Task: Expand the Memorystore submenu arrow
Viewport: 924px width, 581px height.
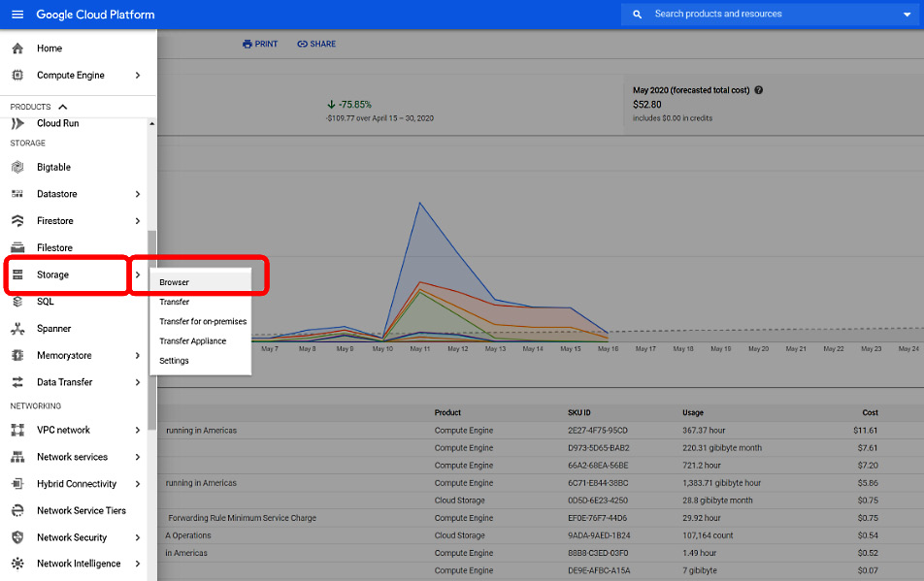Action: point(138,355)
